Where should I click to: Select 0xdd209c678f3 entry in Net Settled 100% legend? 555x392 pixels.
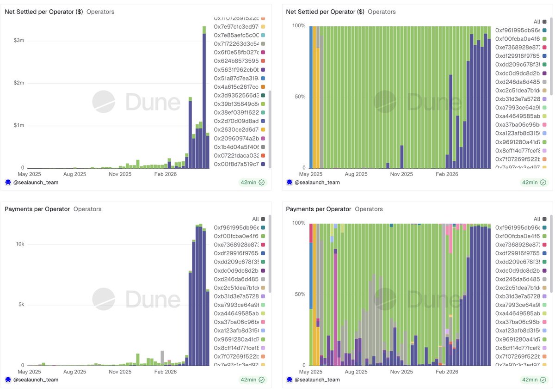pos(521,64)
